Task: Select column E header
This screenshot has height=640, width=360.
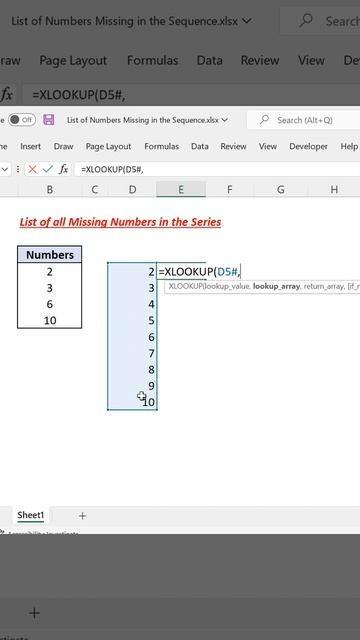Action: click(181, 189)
